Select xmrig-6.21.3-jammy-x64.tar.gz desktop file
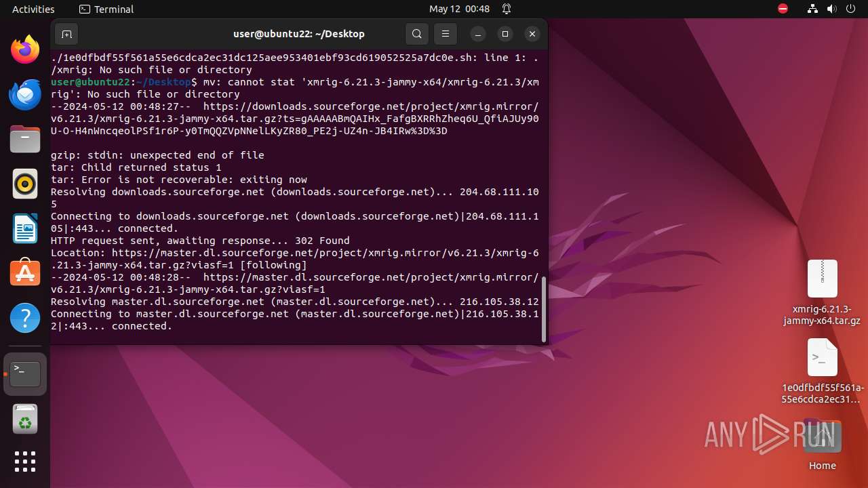Image resolution: width=868 pixels, height=488 pixels. [x=822, y=293]
